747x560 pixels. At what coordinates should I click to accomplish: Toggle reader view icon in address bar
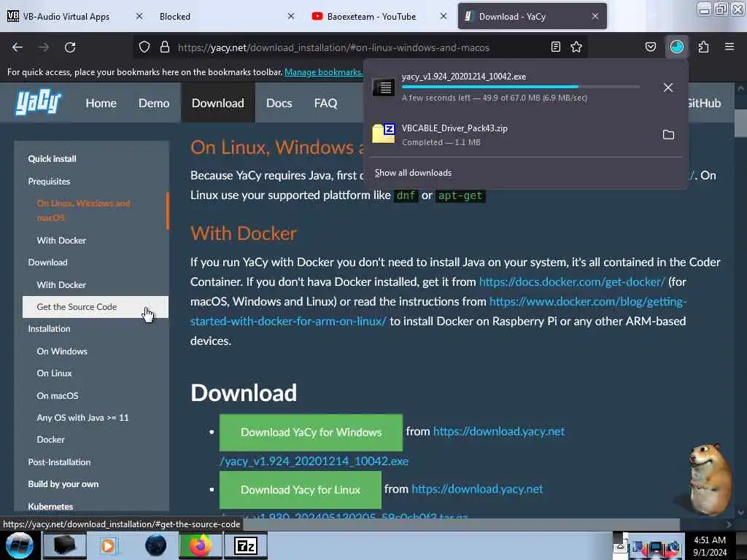pos(555,47)
